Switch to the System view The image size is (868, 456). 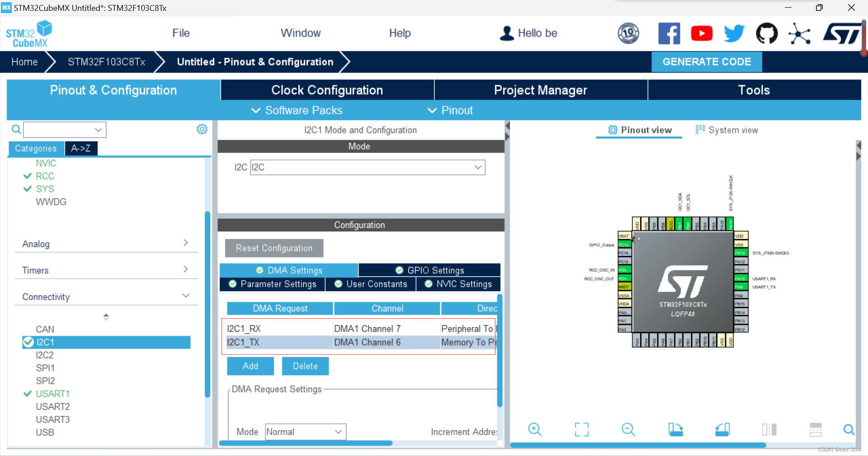[726, 130]
